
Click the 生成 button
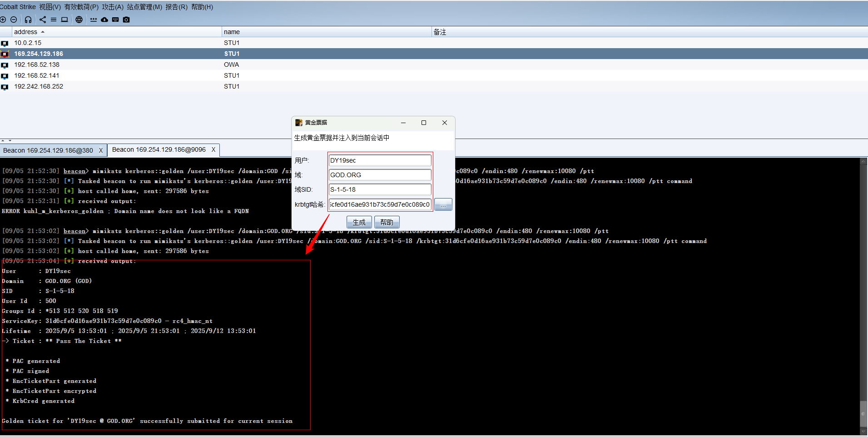[359, 222]
